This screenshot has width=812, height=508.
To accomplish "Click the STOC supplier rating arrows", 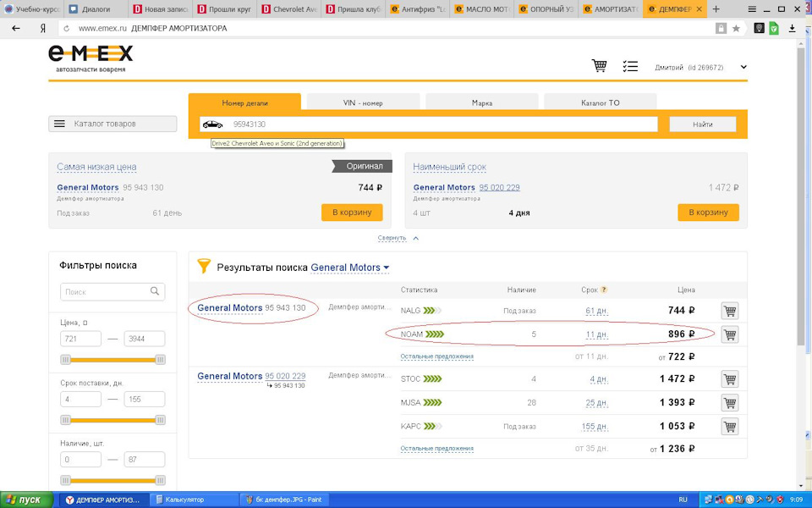I will click(x=432, y=379).
